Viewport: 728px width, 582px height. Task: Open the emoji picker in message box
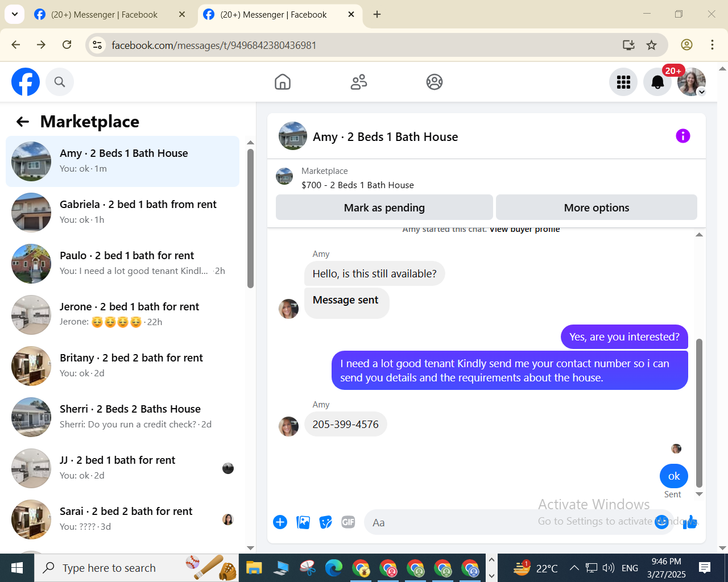tap(661, 522)
